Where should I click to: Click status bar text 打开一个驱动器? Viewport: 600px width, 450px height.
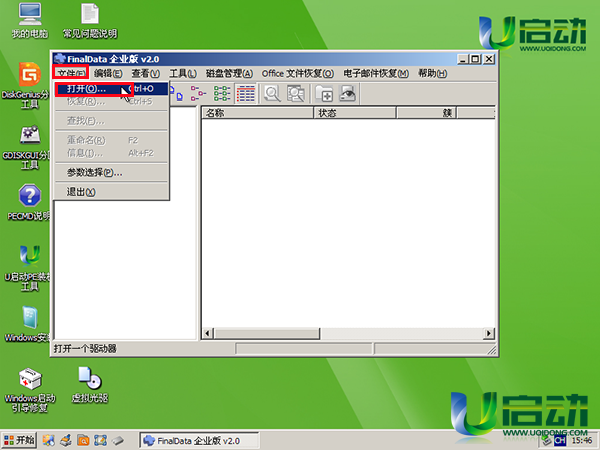pos(85,349)
